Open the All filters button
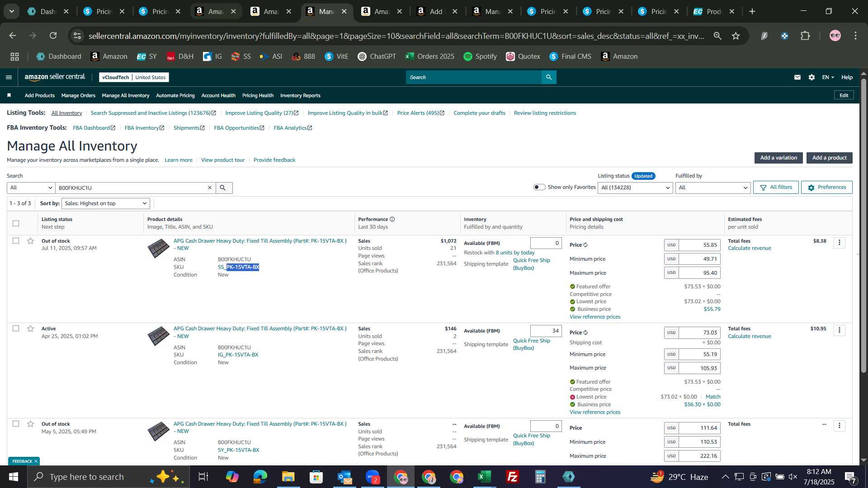This screenshot has width=868, height=488. point(776,187)
